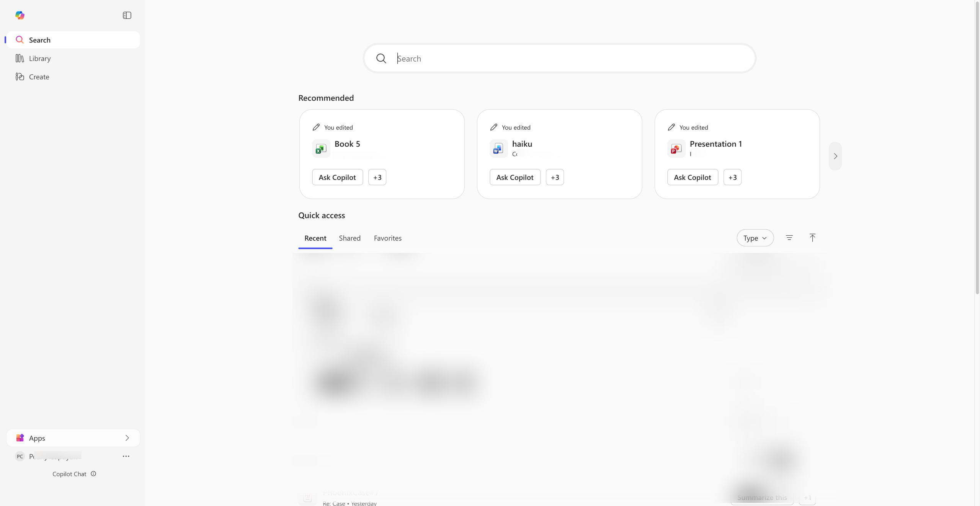Collapse the sidebar navigation panel
Image resolution: width=980 pixels, height=506 pixels.
[x=127, y=15]
